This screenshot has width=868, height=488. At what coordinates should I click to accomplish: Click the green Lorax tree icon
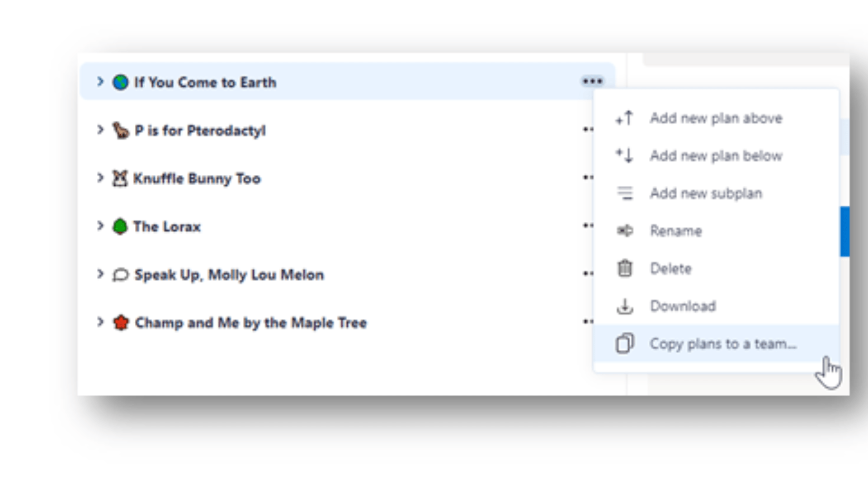coord(120,226)
